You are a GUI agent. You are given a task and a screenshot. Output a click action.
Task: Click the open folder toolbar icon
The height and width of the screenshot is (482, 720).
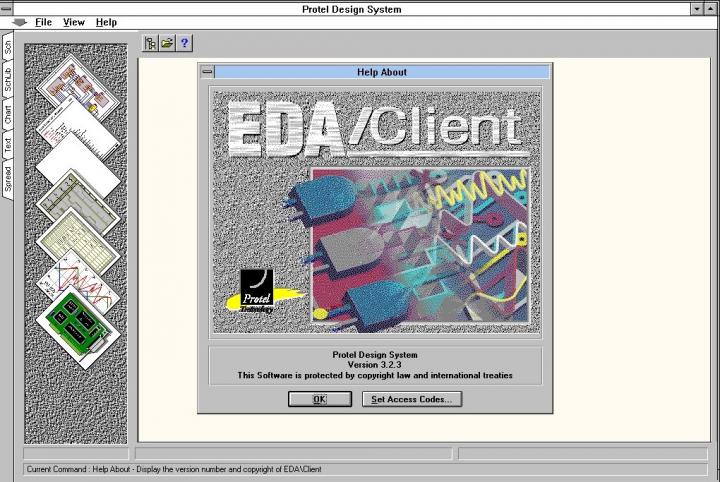167,43
